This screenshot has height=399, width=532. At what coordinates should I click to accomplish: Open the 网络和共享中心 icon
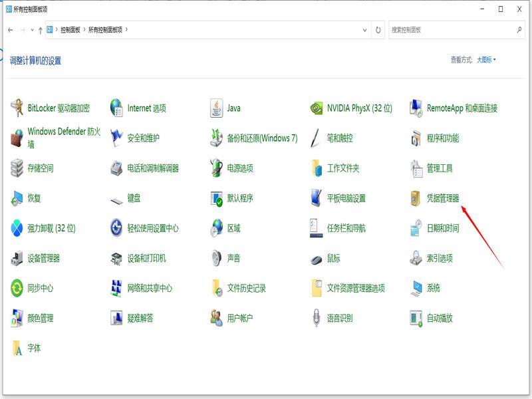(x=116, y=288)
